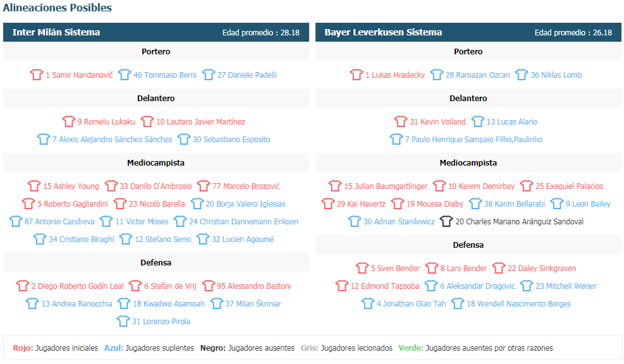The image size is (624, 364).
Task: Select the Nicolò Barella name link
Action: pos(157,204)
